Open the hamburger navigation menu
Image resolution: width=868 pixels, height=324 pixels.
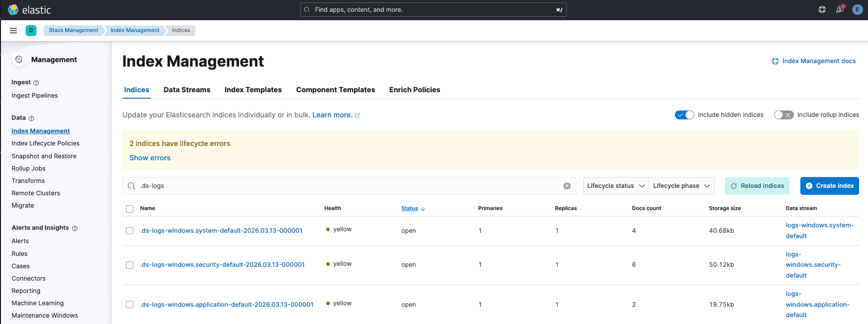(13, 31)
